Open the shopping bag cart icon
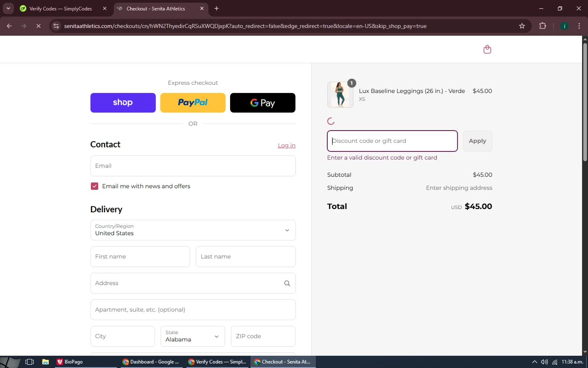 click(x=487, y=49)
